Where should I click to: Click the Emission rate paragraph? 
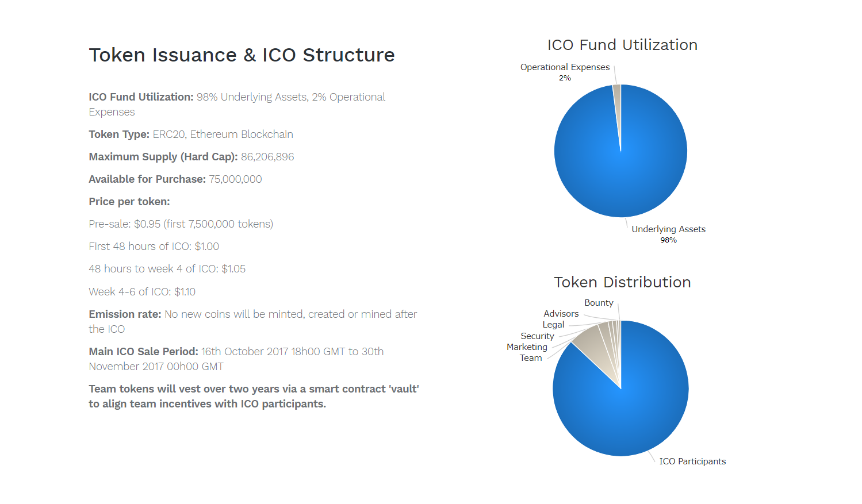click(253, 322)
